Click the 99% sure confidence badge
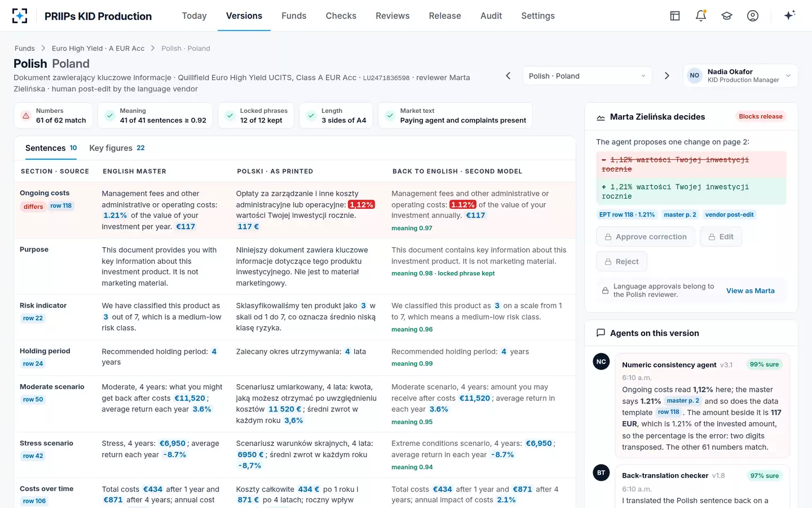This screenshot has height=508, width=812. coord(764,365)
